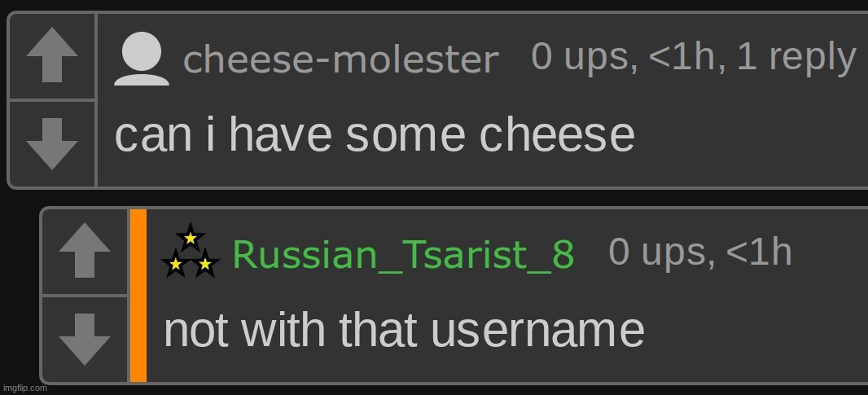
Task: Downvote the Russian_Tsarist_8 reply
Action: [85, 338]
